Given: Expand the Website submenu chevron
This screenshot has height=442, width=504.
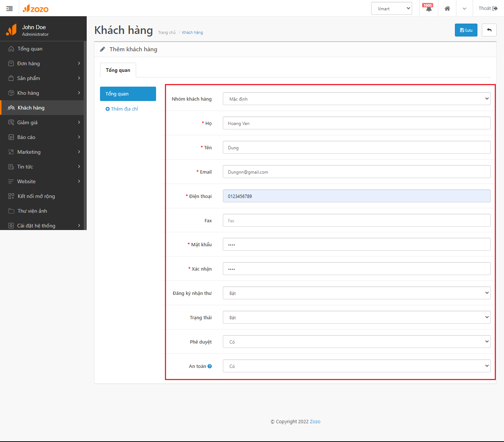Looking at the screenshot, I should click(79, 181).
